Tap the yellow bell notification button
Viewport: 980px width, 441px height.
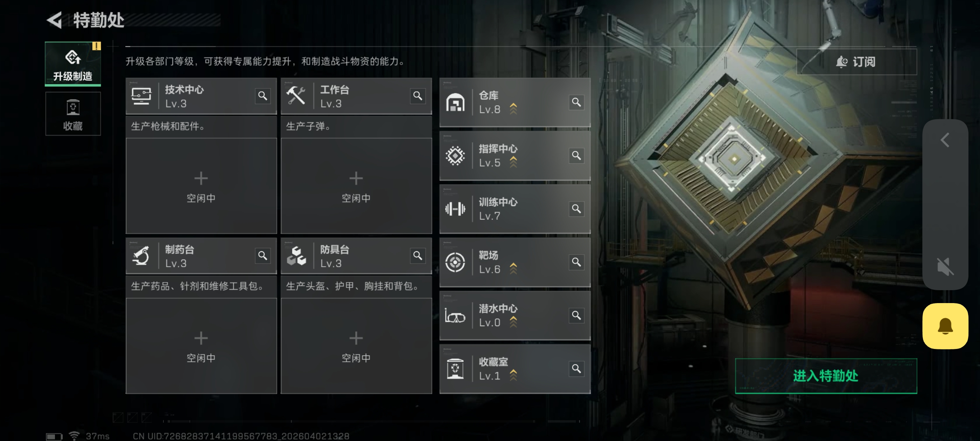pyautogui.click(x=945, y=326)
